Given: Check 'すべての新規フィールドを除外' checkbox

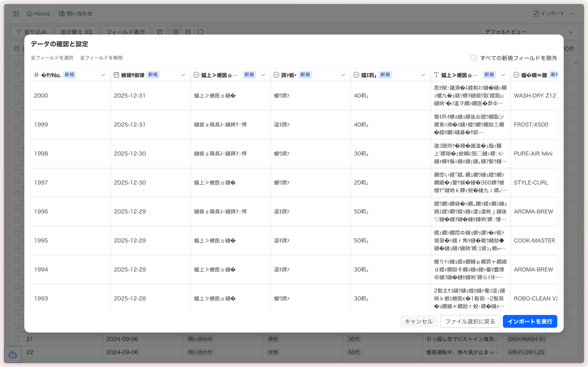Looking at the screenshot, I should [474, 58].
